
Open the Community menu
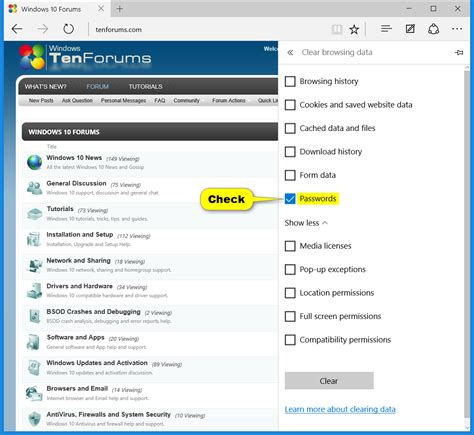click(x=186, y=100)
